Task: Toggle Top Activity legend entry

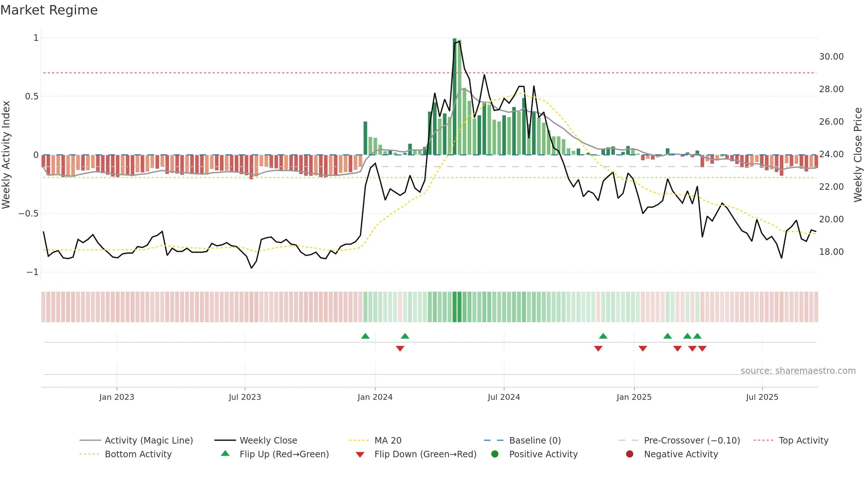Action: pyautogui.click(x=791, y=440)
